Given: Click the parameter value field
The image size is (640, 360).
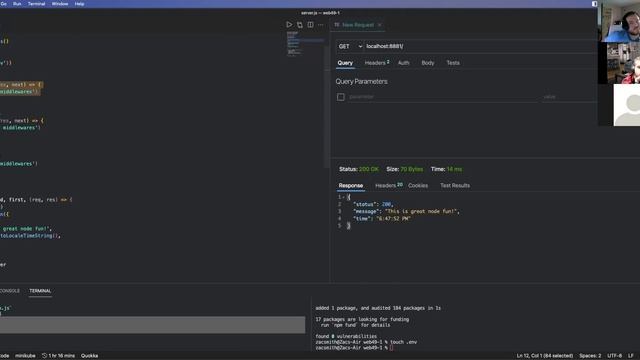Looking at the screenshot, I should tap(569, 97).
